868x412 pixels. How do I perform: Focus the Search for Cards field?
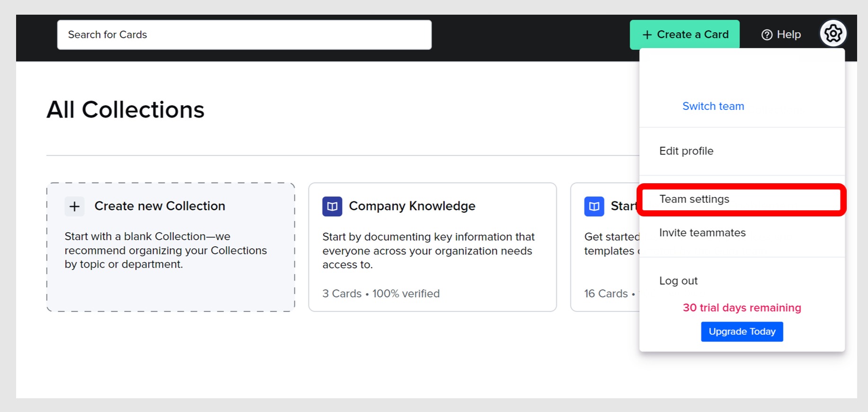[x=244, y=35]
